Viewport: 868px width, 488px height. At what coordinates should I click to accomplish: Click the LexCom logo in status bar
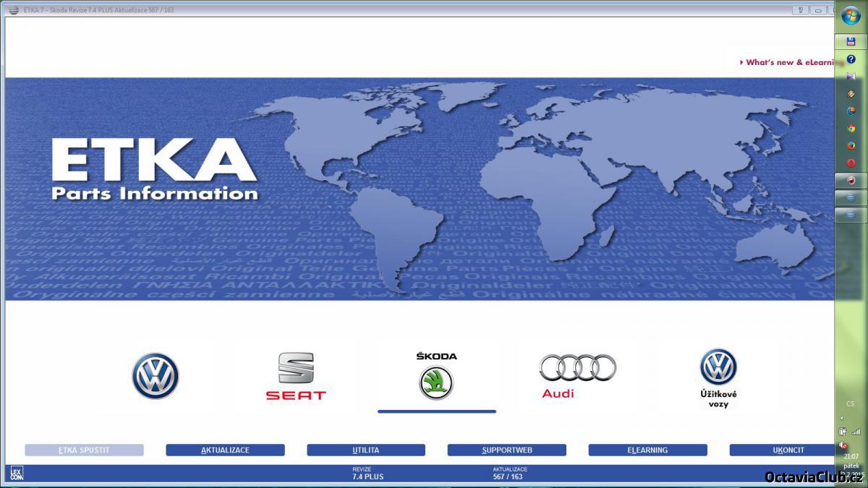[x=16, y=474]
